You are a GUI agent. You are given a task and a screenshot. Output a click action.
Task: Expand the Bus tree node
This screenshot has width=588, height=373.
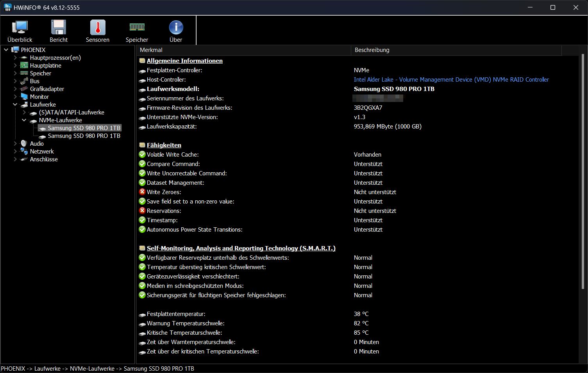click(15, 81)
